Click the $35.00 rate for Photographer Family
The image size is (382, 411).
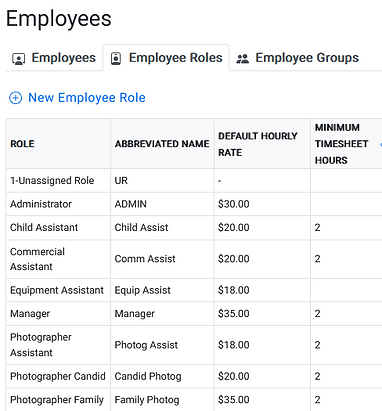[234, 400]
